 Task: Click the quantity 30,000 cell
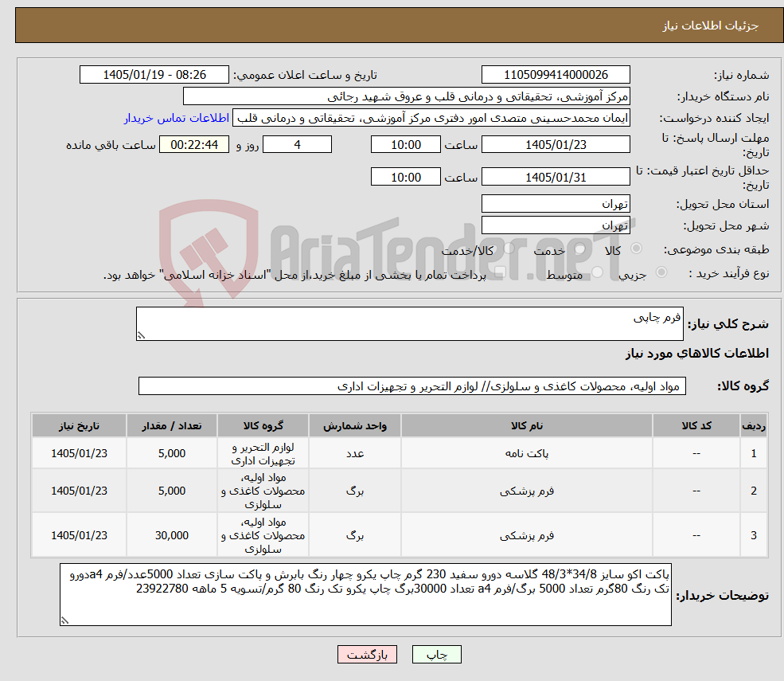click(171, 535)
